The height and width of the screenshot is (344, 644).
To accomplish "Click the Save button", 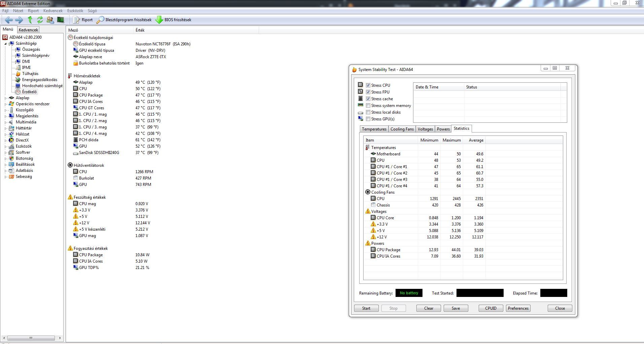I will [456, 308].
